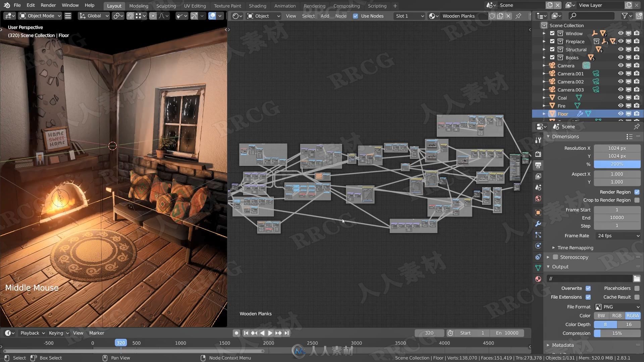
Task: Enable Cache Result checkbox
Action: (x=637, y=297)
